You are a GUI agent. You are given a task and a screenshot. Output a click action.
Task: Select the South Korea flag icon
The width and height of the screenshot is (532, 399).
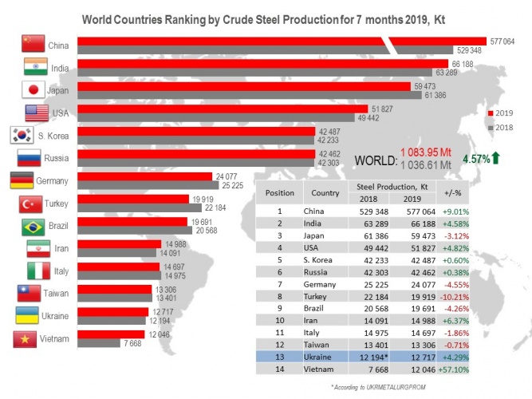point(22,135)
